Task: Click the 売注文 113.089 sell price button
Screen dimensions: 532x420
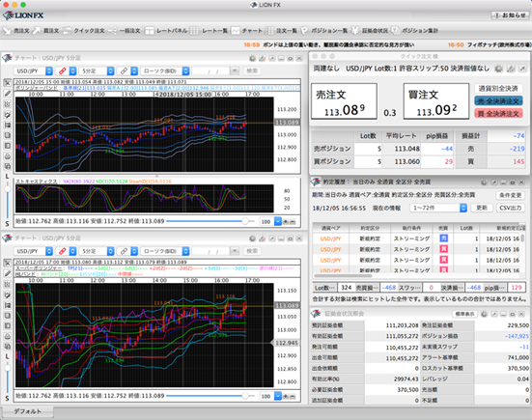Action: coord(344,101)
